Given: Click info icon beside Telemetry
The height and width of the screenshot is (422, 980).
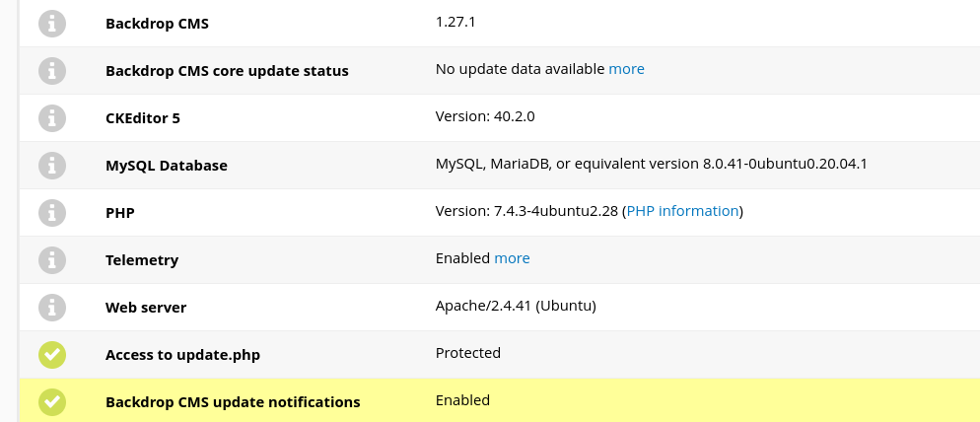Looking at the screenshot, I should click(x=52, y=260).
